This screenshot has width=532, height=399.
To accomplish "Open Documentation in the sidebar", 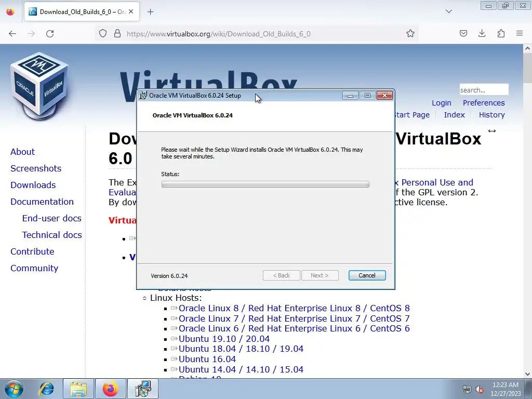I will pyautogui.click(x=42, y=202).
